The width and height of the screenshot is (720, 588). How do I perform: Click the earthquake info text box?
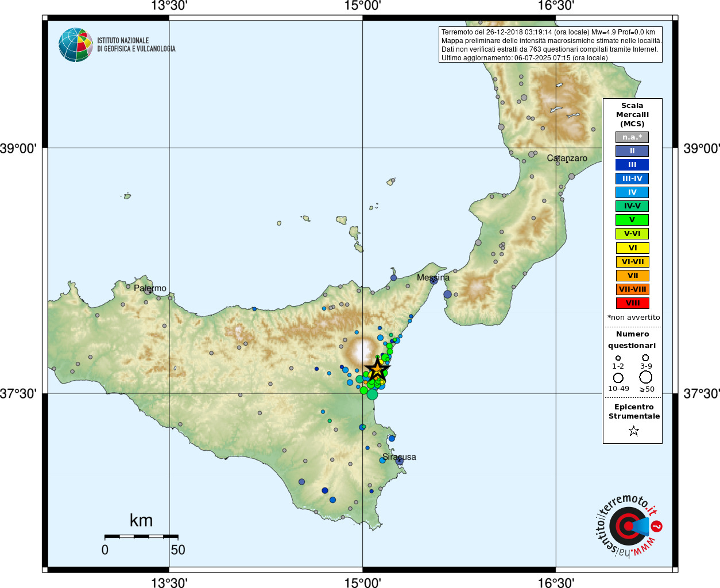coord(551,45)
